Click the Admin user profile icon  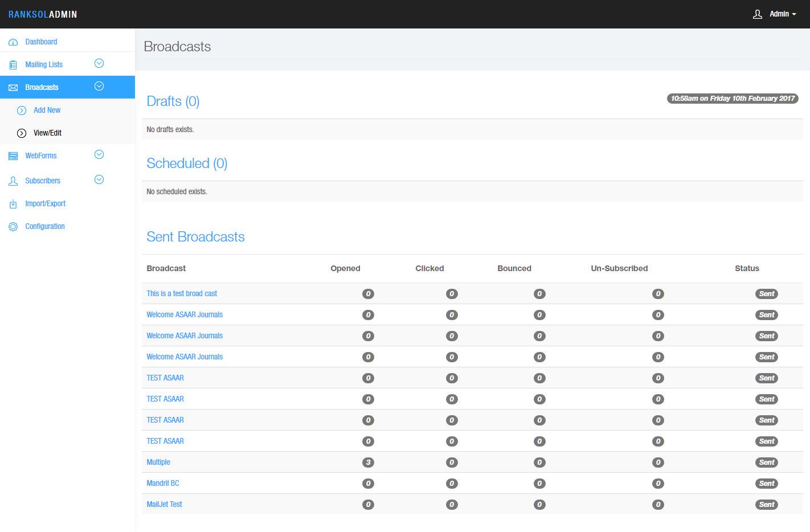[x=757, y=14]
